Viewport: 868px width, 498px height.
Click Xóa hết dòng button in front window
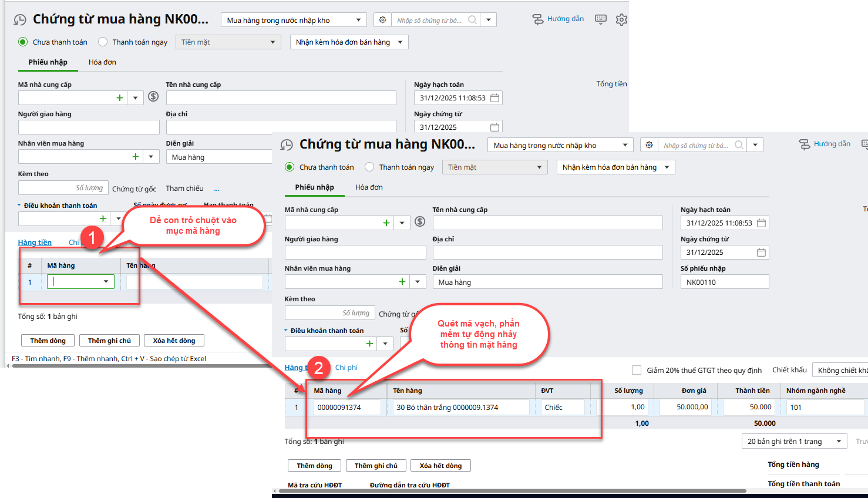[x=440, y=466]
